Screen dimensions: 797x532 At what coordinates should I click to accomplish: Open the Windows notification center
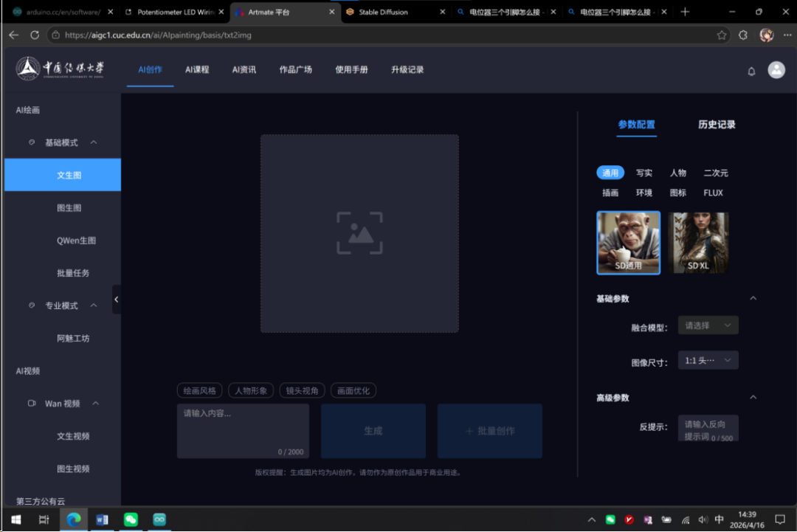tap(780, 519)
